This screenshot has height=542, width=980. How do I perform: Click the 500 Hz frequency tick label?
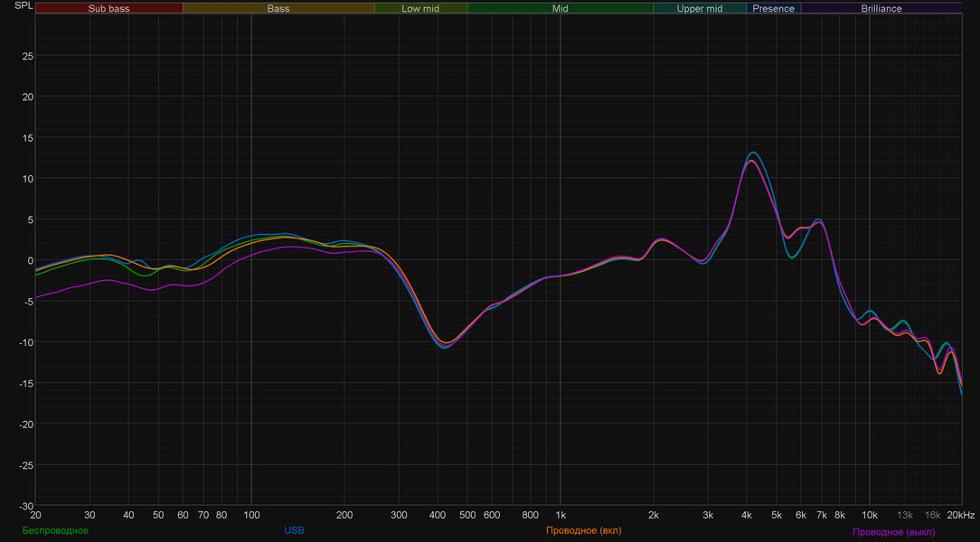(x=467, y=515)
